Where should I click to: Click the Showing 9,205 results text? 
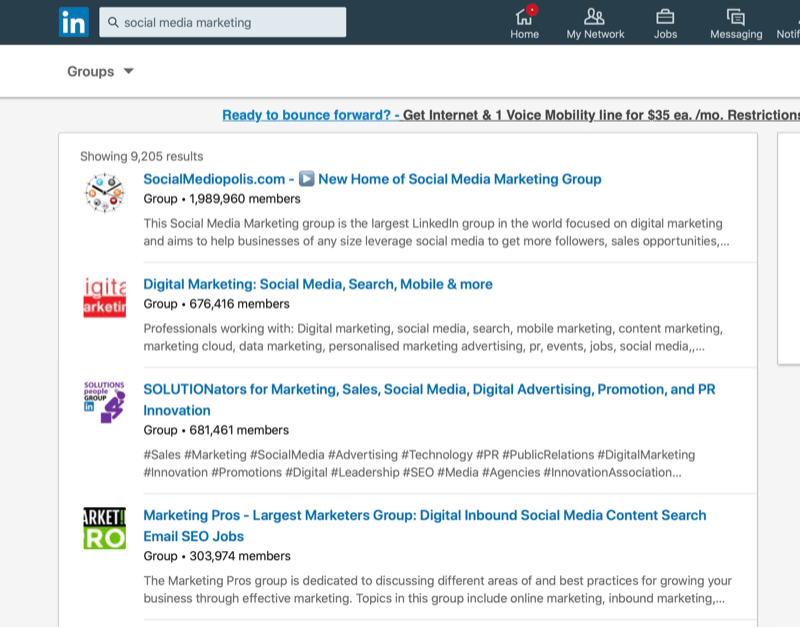pyautogui.click(x=141, y=156)
